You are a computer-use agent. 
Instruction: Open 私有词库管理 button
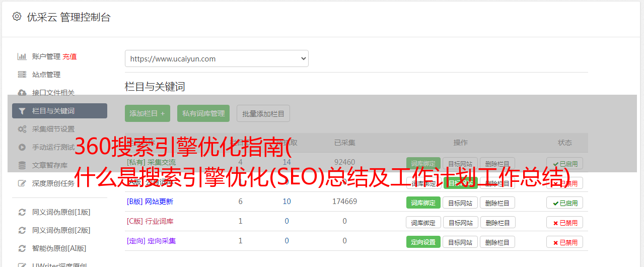[203, 113]
